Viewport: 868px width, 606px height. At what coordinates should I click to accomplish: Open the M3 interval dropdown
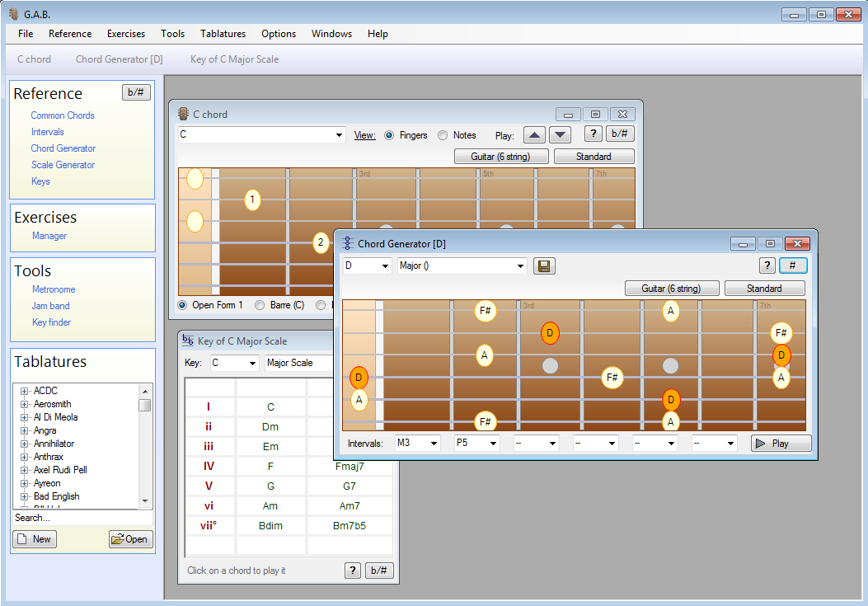click(417, 444)
